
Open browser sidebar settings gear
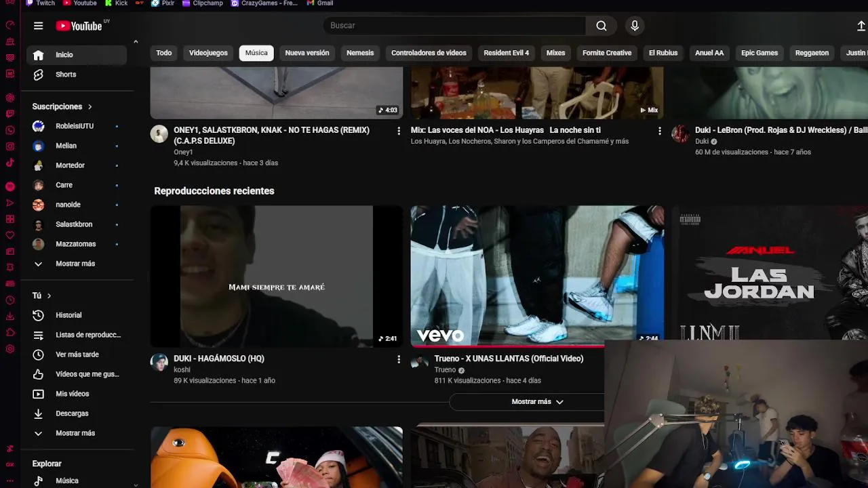pyautogui.click(x=9, y=349)
